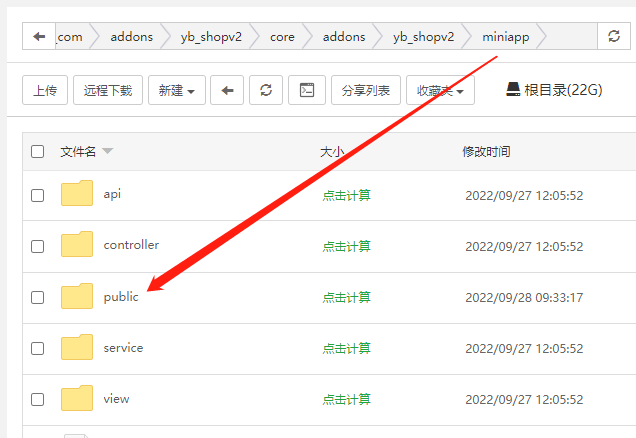636x438 pixels.
Task: Click 点击计算 for controller folder
Action: pos(346,246)
